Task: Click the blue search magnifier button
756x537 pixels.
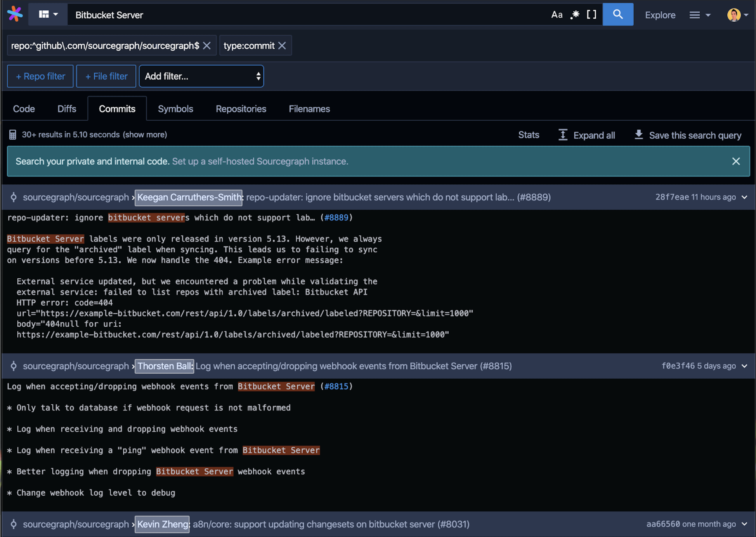Action: 618,15
